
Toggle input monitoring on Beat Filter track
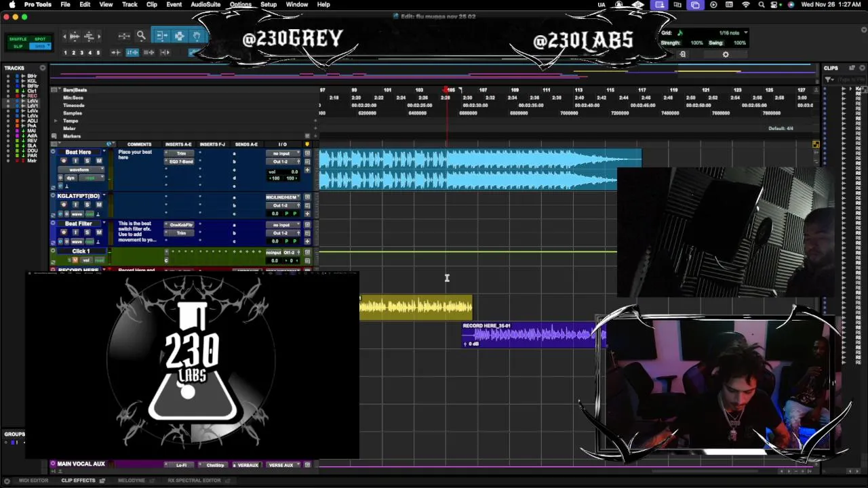coord(75,232)
